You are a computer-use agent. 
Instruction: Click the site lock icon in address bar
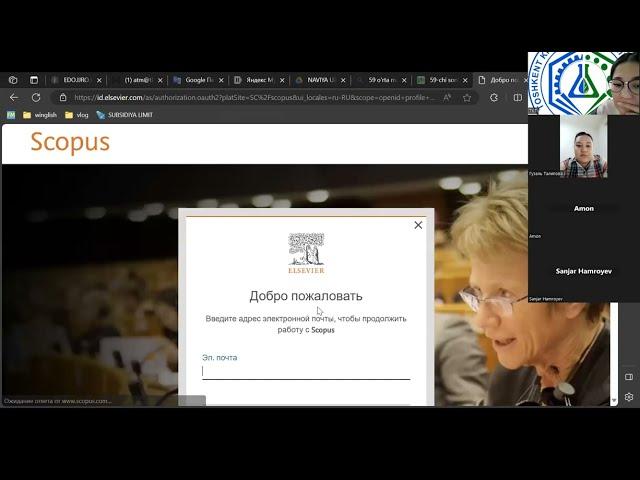(63, 98)
